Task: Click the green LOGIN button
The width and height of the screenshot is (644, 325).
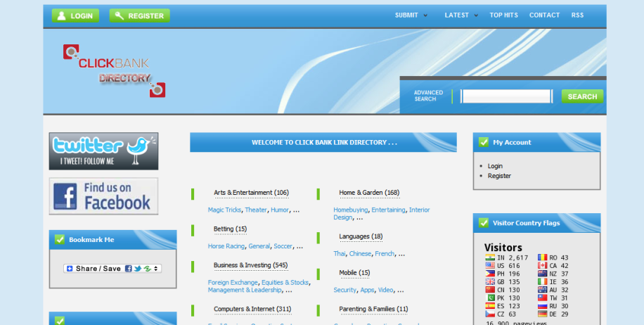Action: (x=75, y=15)
